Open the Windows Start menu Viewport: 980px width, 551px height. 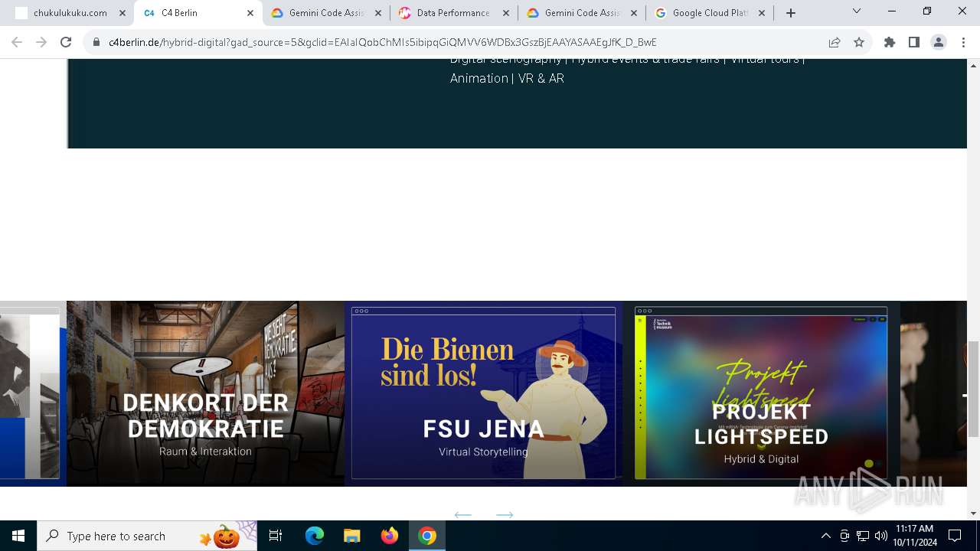tap(18, 536)
